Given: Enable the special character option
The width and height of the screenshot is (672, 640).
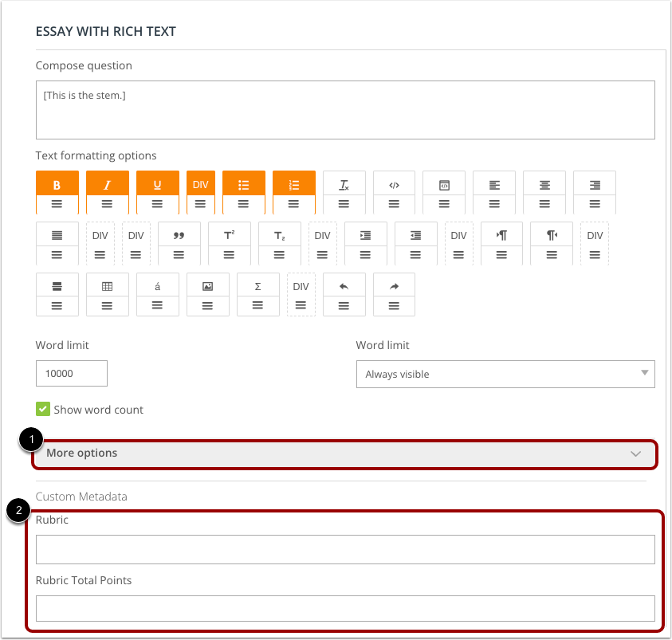Looking at the screenshot, I should 157,285.
